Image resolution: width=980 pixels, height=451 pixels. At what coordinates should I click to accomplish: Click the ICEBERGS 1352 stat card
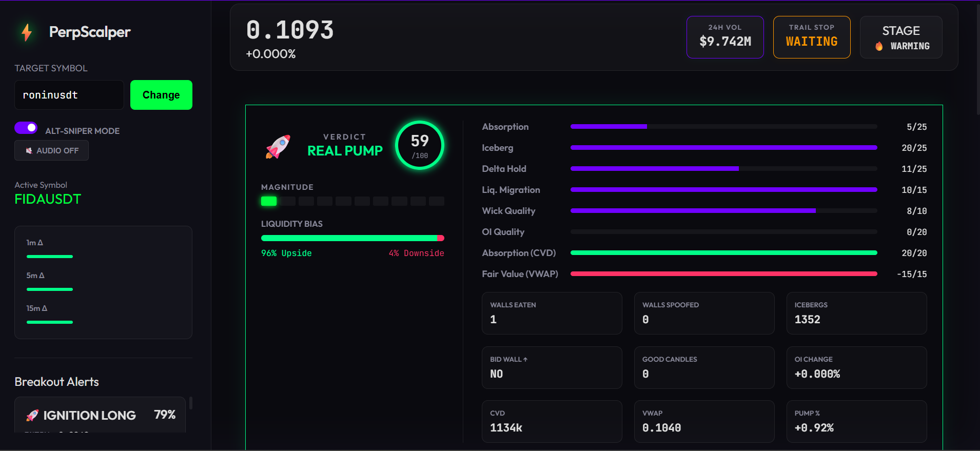(857, 313)
